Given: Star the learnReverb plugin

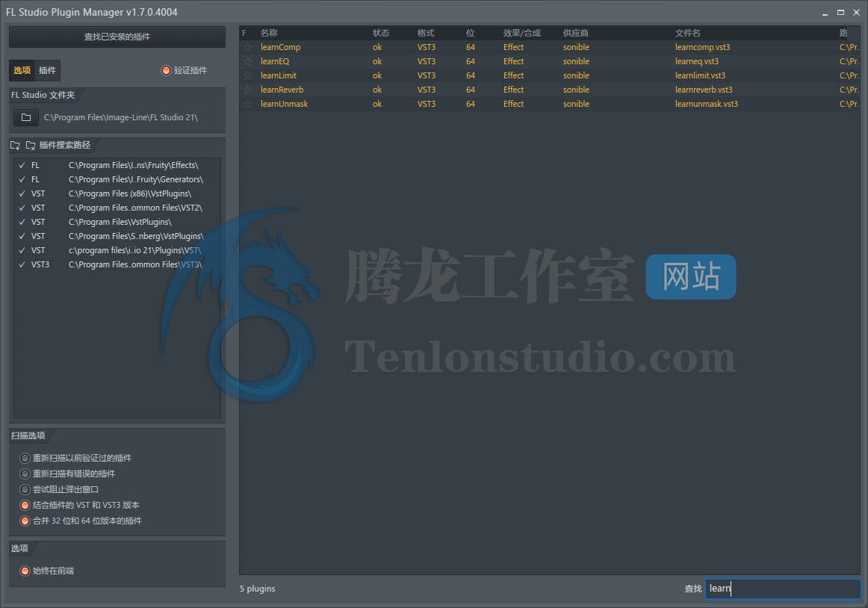Looking at the screenshot, I should coord(247,90).
